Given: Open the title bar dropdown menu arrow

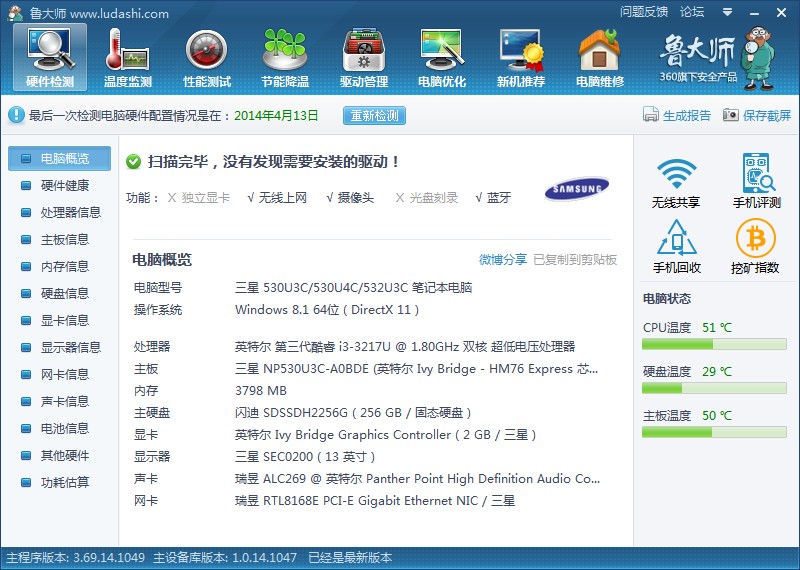Looking at the screenshot, I should point(728,12).
